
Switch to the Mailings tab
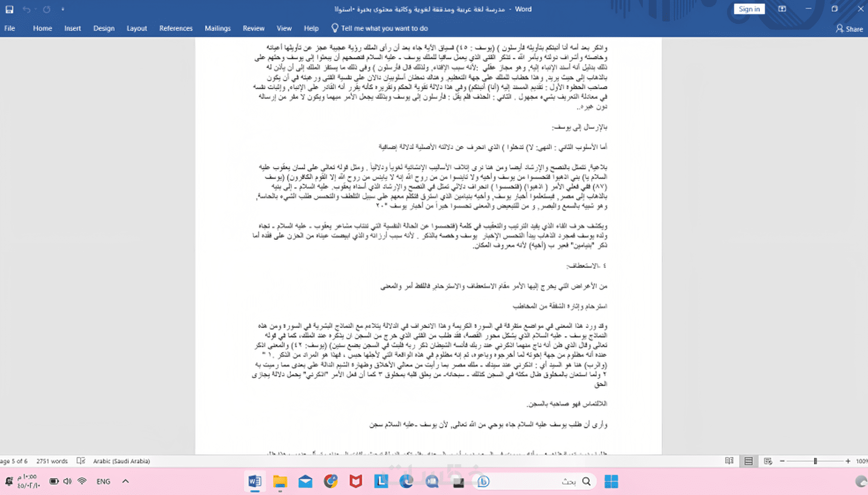(x=218, y=29)
